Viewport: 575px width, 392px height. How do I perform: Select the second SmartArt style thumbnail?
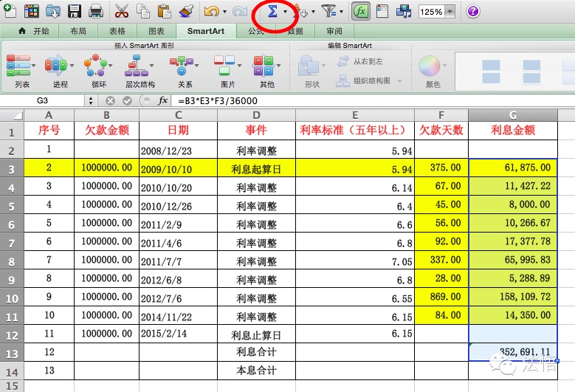531,71
